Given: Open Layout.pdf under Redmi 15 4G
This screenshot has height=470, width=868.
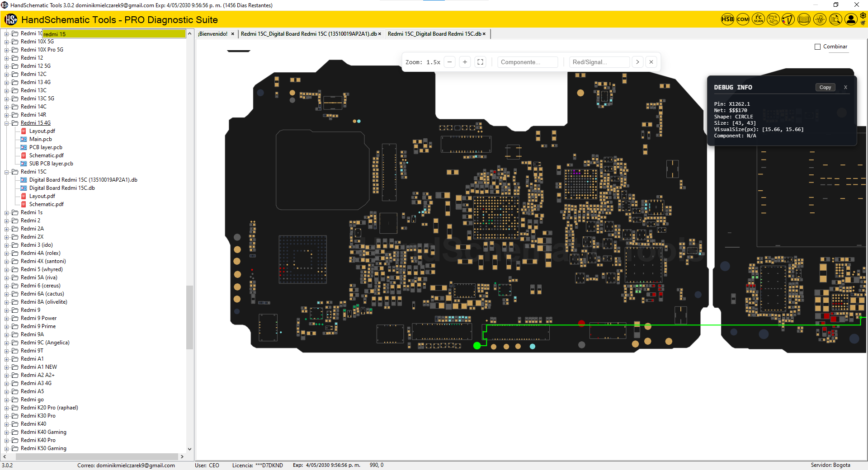Looking at the screenshot, I should (42, 131).
